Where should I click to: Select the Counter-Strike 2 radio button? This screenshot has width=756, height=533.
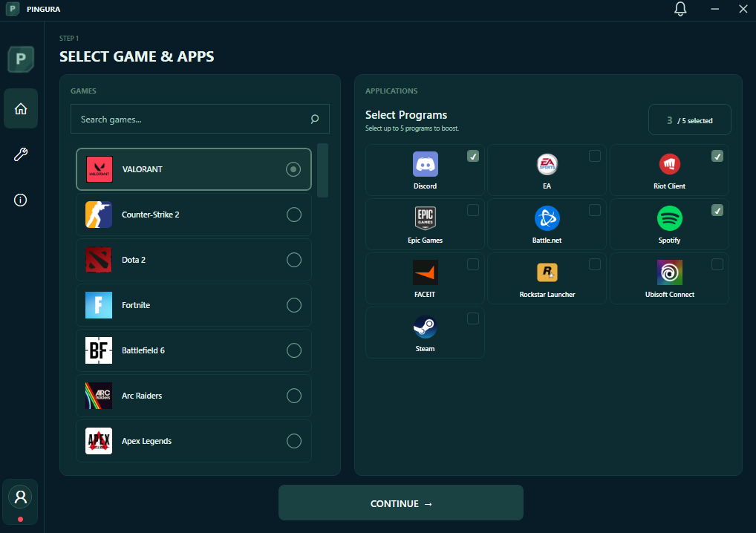pos(294,215)
